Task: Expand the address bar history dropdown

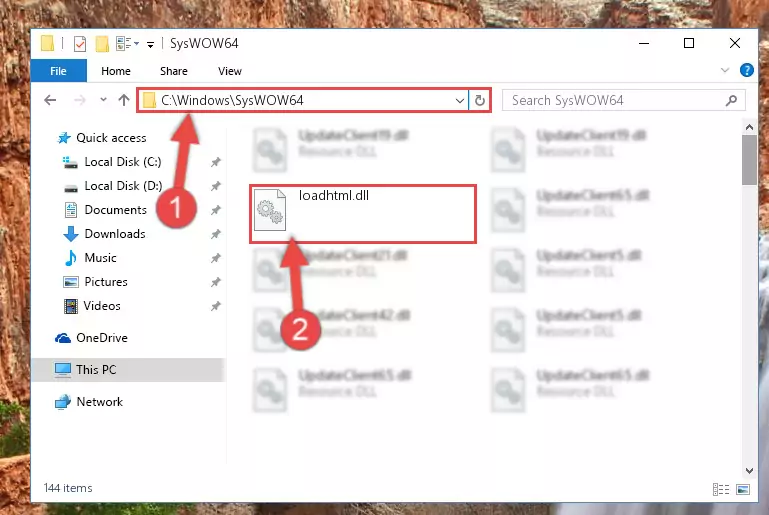Action: (460, 101)
